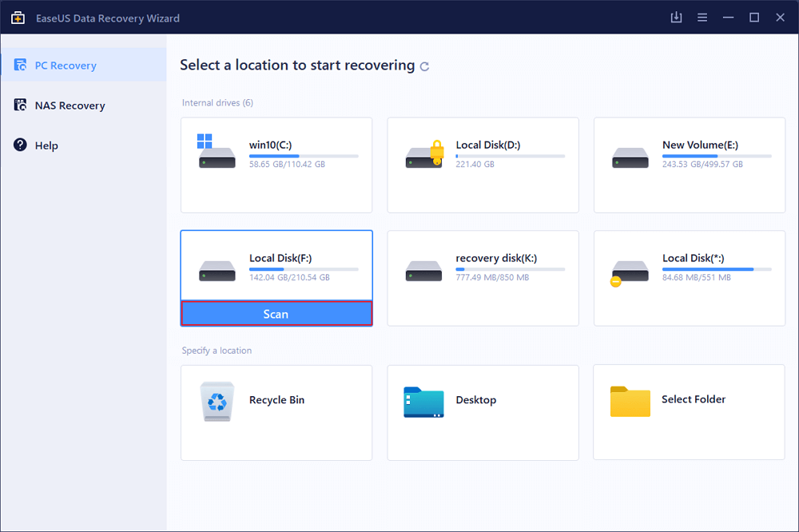The height and width of the screenshot is (532, 799).
Task: Open the hamburger menu in title bar
Action: pos(702,18)
